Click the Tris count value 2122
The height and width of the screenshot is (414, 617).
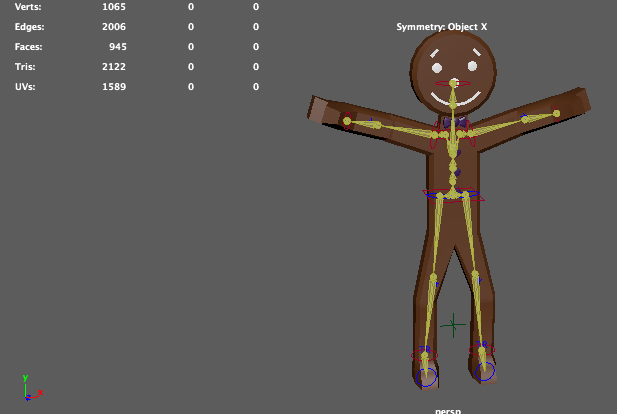(x=114, y=67)
